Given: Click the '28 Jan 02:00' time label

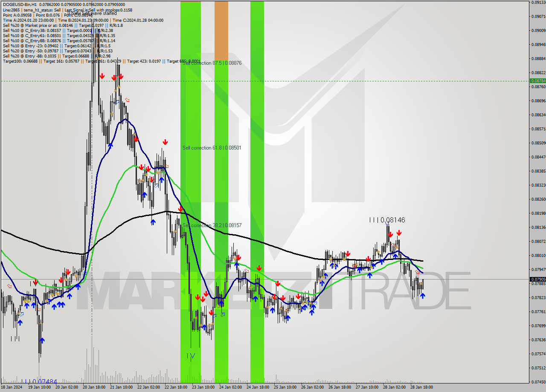Looking at the screenshot, I should point(394,387).
